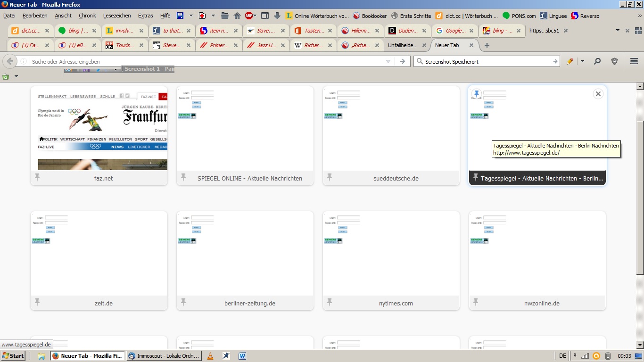Open the Linguee bookmark
Viewport: 644px width, 362px height.
point(553,16)
